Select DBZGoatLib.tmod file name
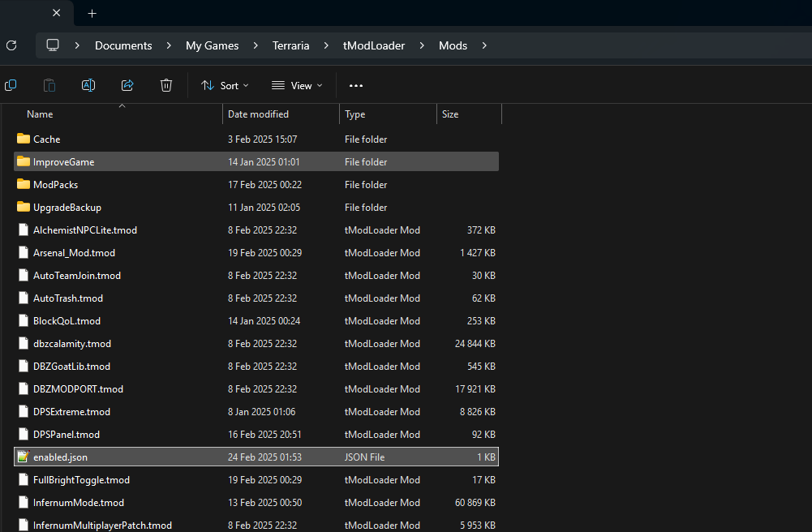This screenshot has height=532, width=812. [71, 367]
